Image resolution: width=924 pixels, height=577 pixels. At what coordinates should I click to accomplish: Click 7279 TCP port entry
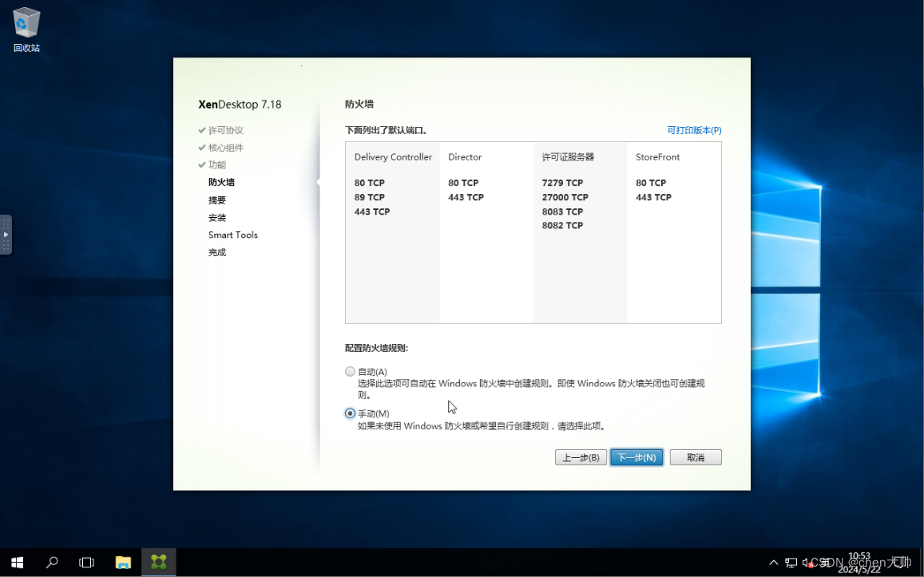pyautogui.click(x=562, y=183)
